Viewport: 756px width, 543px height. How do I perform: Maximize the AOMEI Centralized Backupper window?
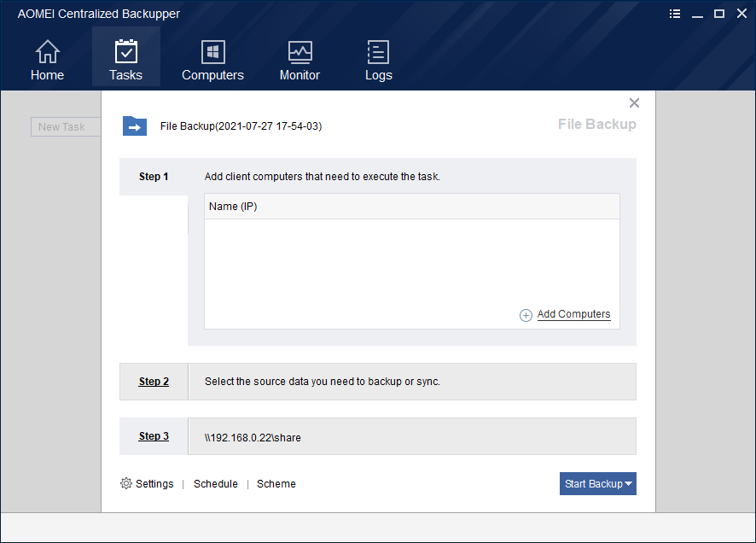pos(719,14)
